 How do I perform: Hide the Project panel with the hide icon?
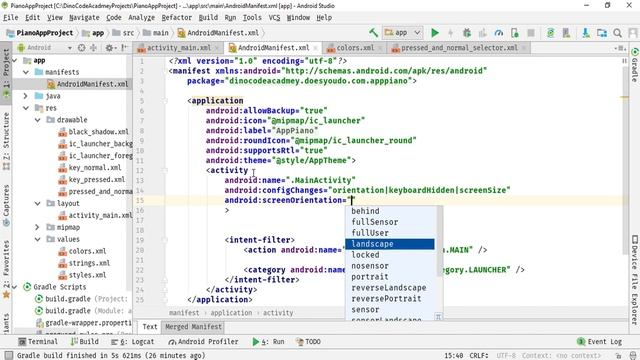pos(124,48)
